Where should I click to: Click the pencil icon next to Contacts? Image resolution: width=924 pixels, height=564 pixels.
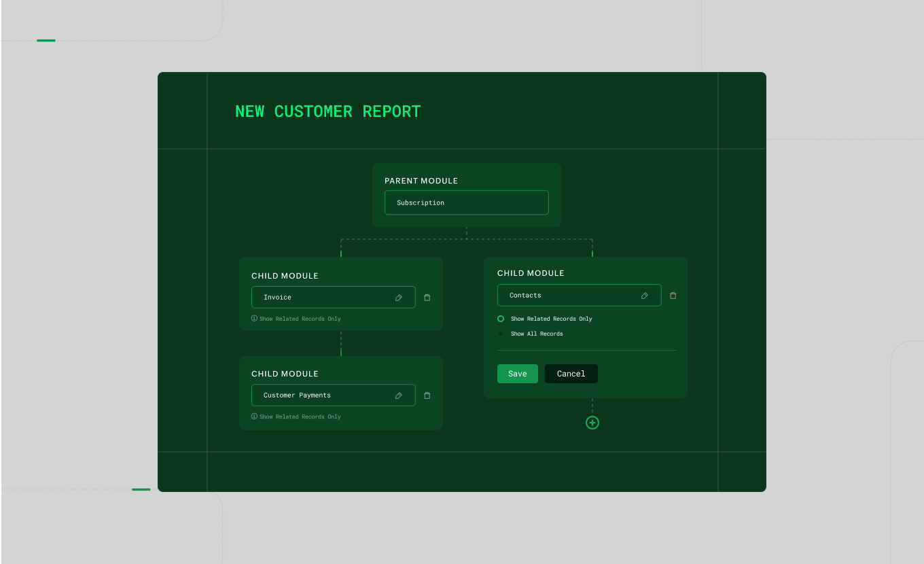644,295
